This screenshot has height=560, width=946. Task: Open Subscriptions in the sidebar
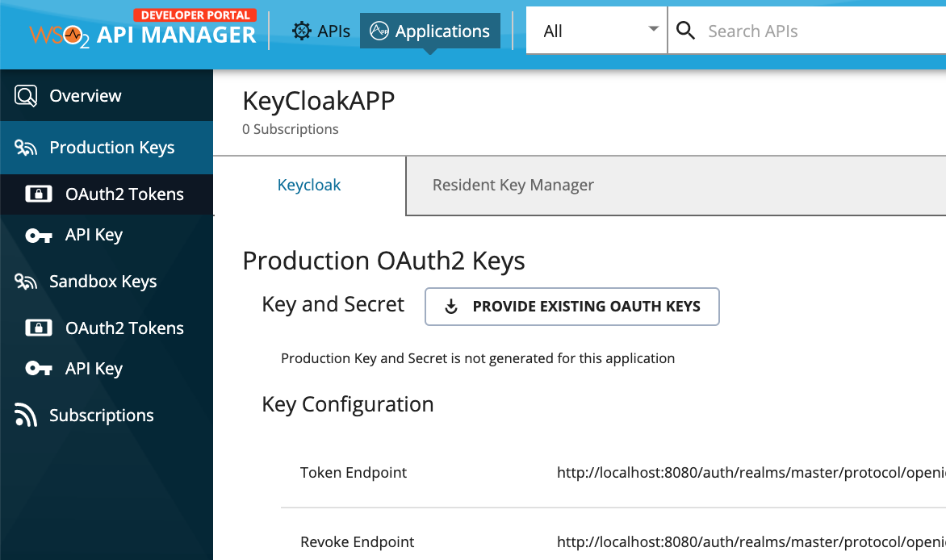coord(107,416)
